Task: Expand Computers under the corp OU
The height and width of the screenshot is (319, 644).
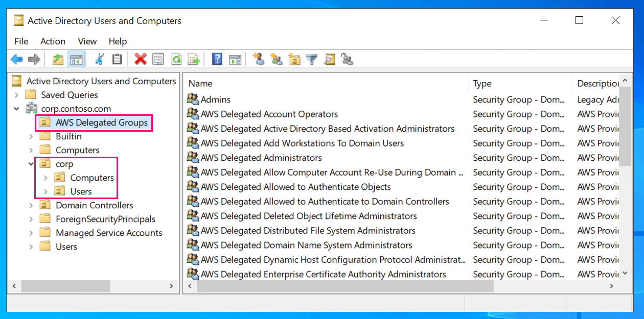Action: [46, 178]
